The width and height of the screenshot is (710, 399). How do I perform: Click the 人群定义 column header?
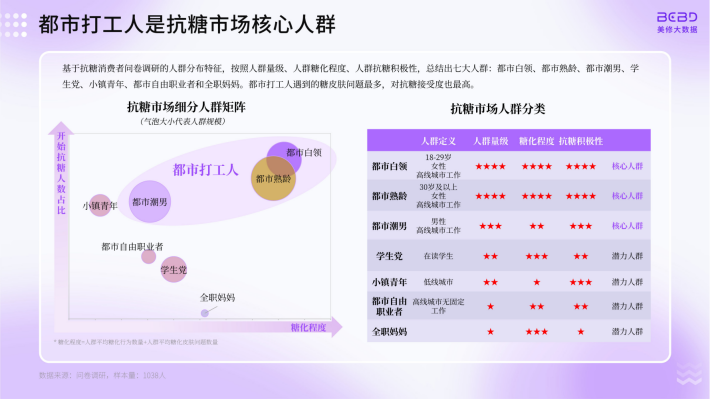(x=438, y=141)
